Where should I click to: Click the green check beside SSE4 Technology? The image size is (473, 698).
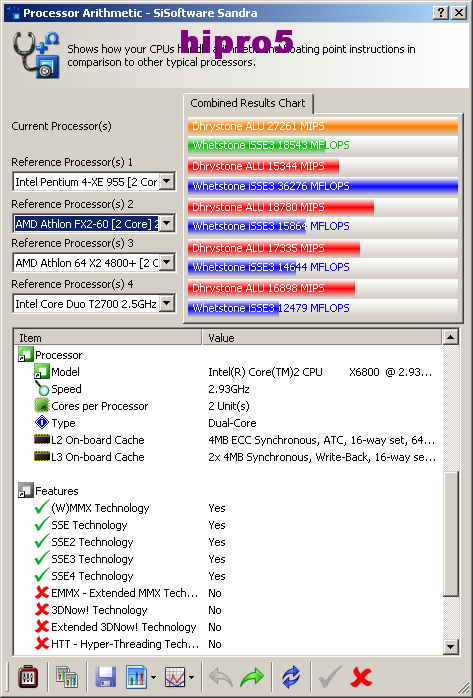[42, 576]
